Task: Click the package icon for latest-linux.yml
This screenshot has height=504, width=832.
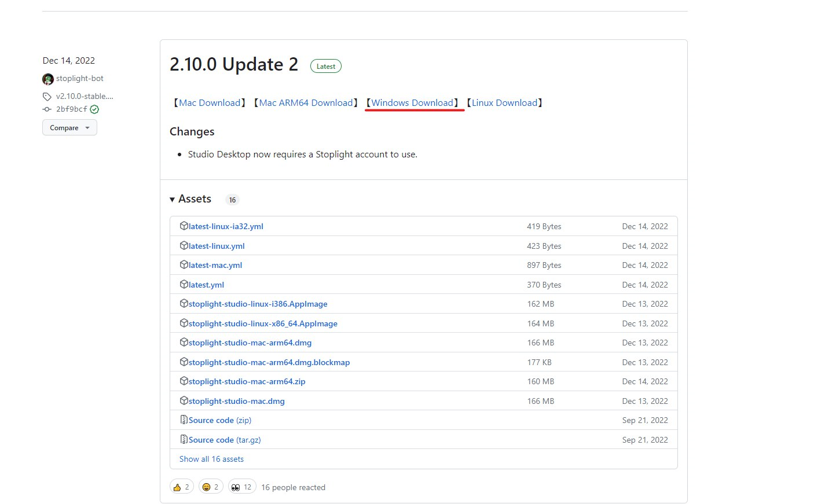Action: (x=184, y=245)
